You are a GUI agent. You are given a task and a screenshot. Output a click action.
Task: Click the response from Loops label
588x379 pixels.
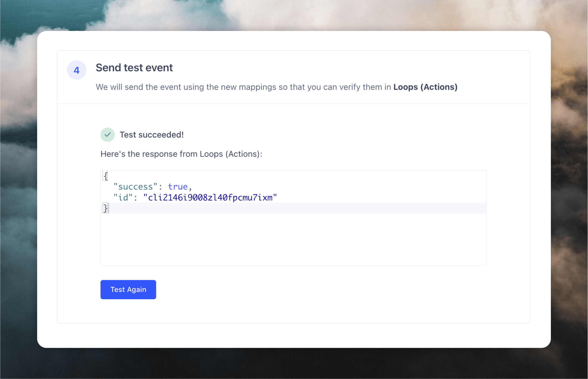coord(181,154)
